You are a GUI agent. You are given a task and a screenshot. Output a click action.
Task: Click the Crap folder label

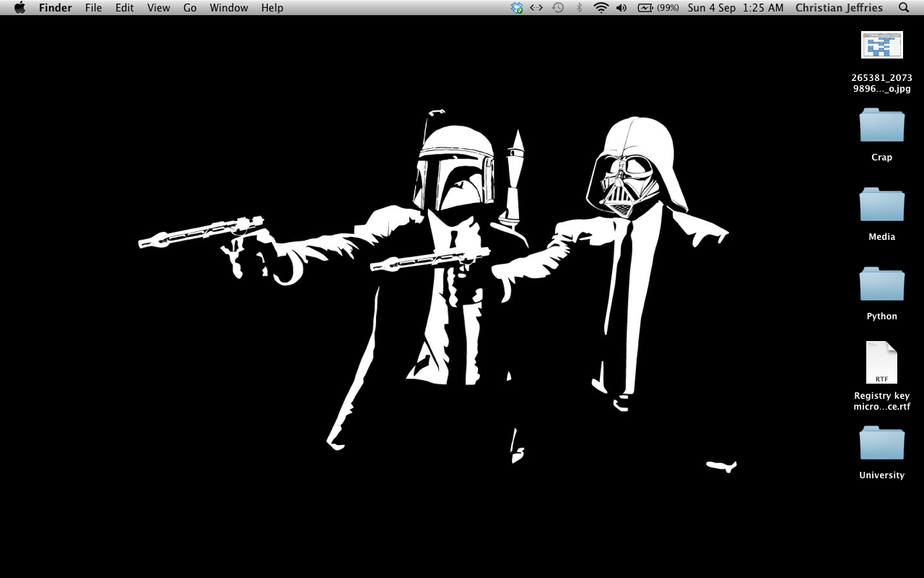point(882,158)
